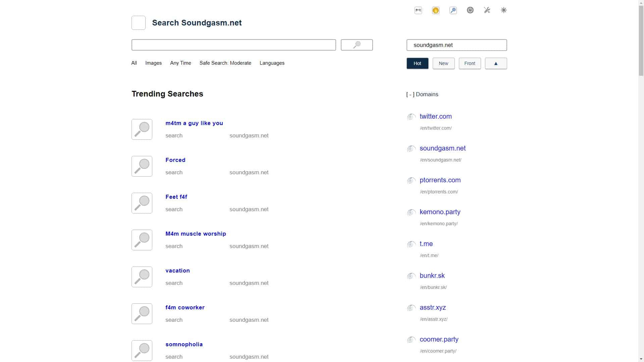Click the scrollbar down arrow

[641, 359]
